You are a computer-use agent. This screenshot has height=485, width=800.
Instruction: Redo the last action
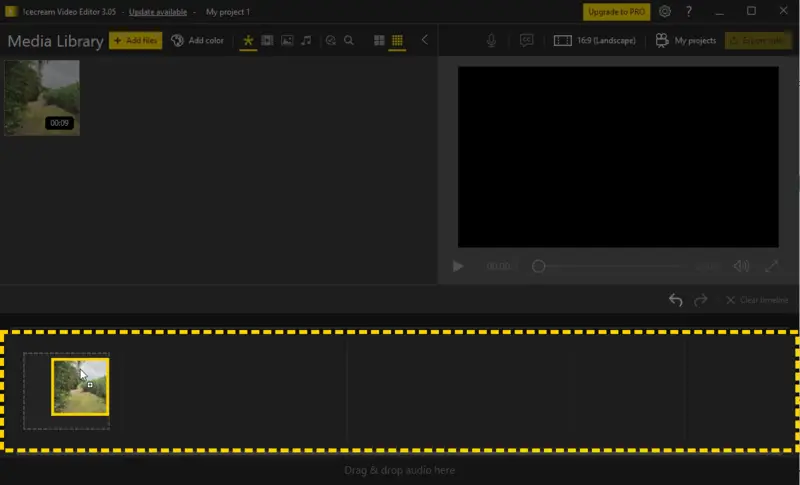click(701, 300)
